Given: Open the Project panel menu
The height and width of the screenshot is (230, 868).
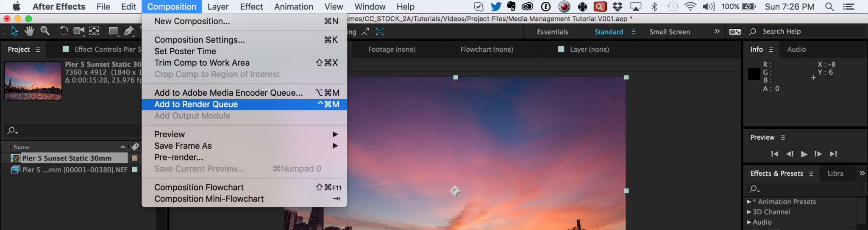Looking at the screenshot, I should pos(38,50).
